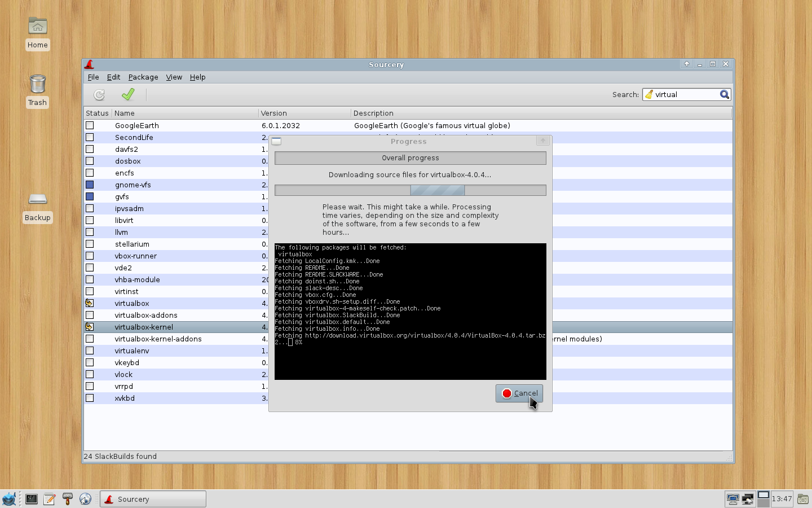Click the Progress dialog shade arrow button
The image size is (812, 508).
click(x=542, y=141)
